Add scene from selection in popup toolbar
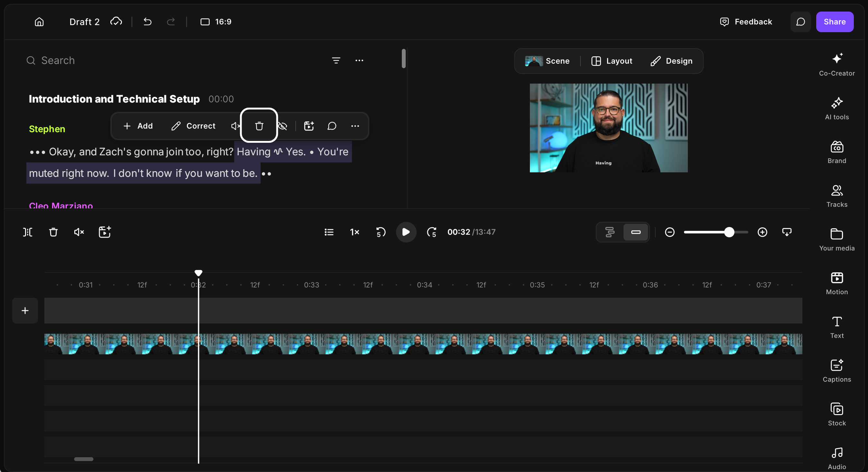Viewport: 868px width, 472px height. click(x=309, y=126)
